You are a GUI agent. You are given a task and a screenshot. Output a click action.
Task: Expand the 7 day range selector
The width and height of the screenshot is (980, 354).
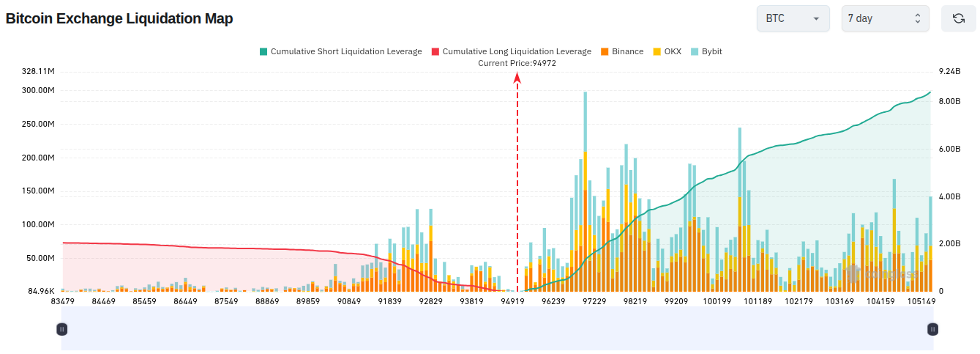pyautogui.click(x=885, y=18)
